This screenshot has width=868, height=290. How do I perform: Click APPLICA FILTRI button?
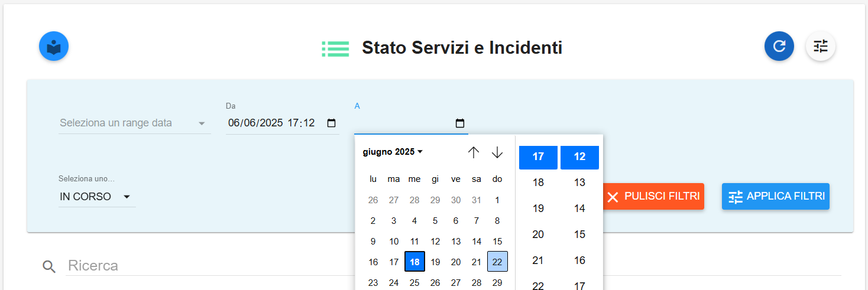coord(776,196)
